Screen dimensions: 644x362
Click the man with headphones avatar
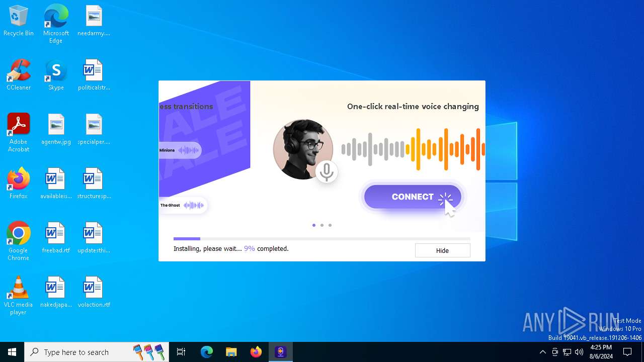303,149
